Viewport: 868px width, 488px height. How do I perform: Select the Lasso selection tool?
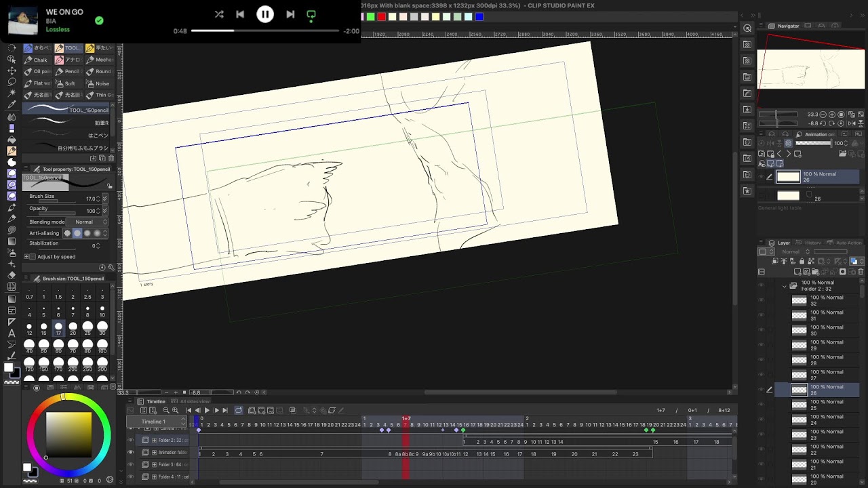(12, 82)
